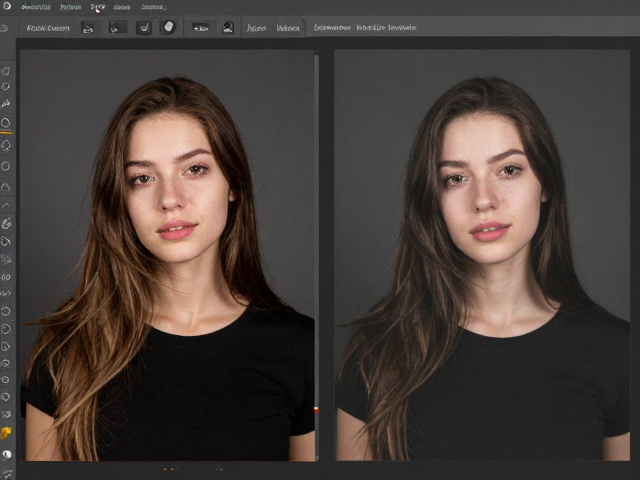Click the person silhouette icon in options bar

[x=228, y=27]
